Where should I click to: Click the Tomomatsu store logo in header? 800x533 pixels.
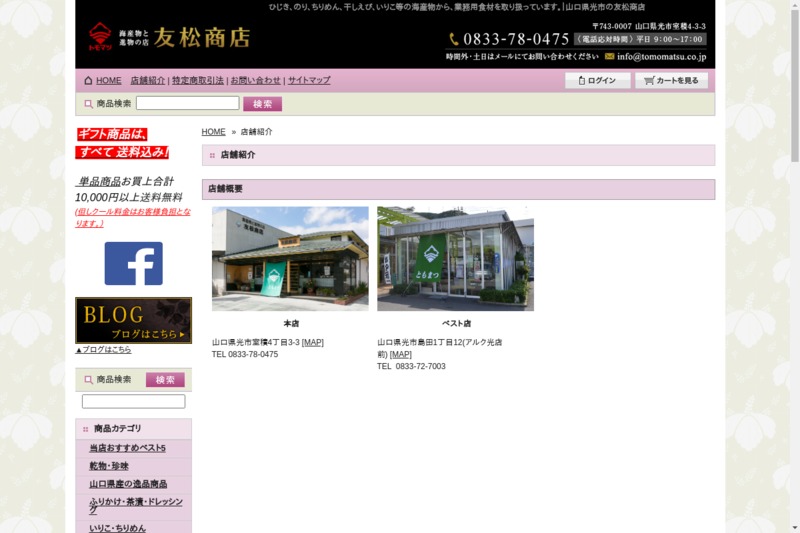tap(168, 38)
